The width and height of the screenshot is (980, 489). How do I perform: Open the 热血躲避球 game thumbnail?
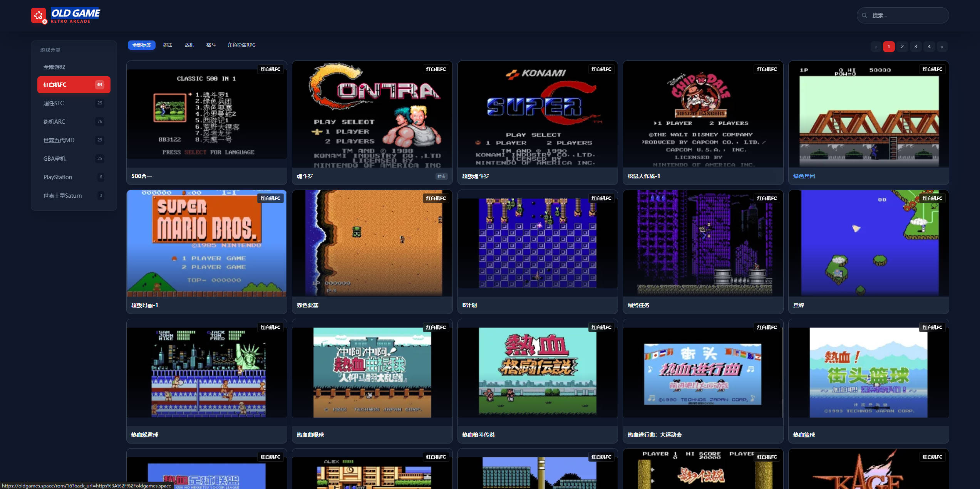coord(207,373)
